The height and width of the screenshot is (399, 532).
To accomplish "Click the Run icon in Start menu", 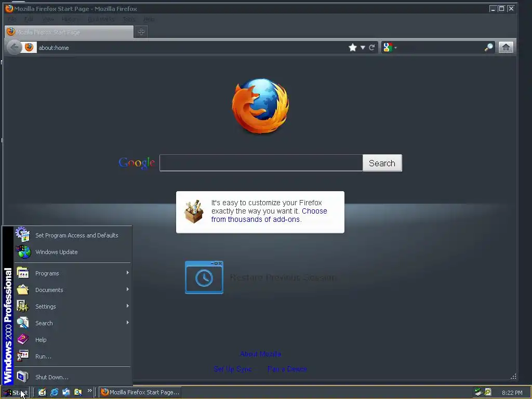I will 23,356.
